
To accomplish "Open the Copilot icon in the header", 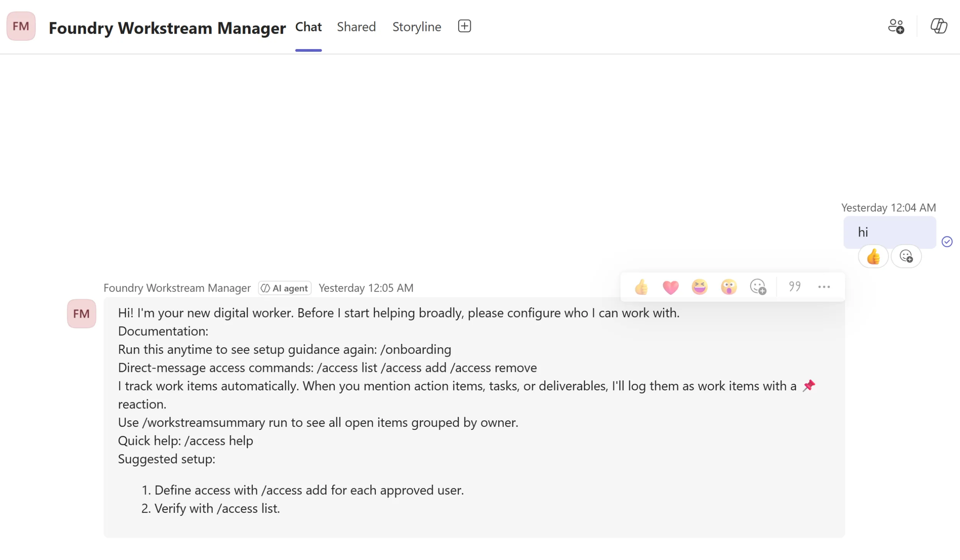I will pyautogui.click(x=938, y=26).
